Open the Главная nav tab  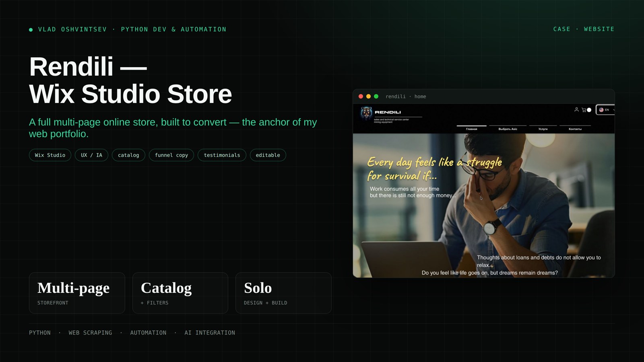(471, 129)
